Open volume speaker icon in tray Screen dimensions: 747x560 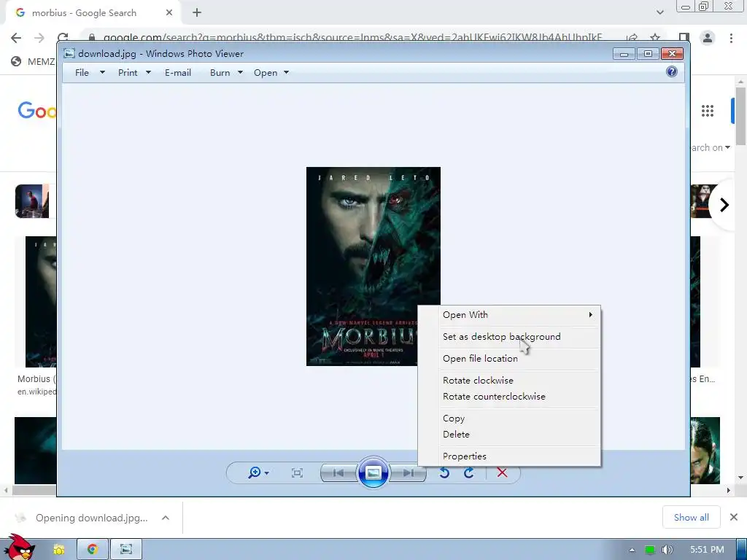(667, 550)
